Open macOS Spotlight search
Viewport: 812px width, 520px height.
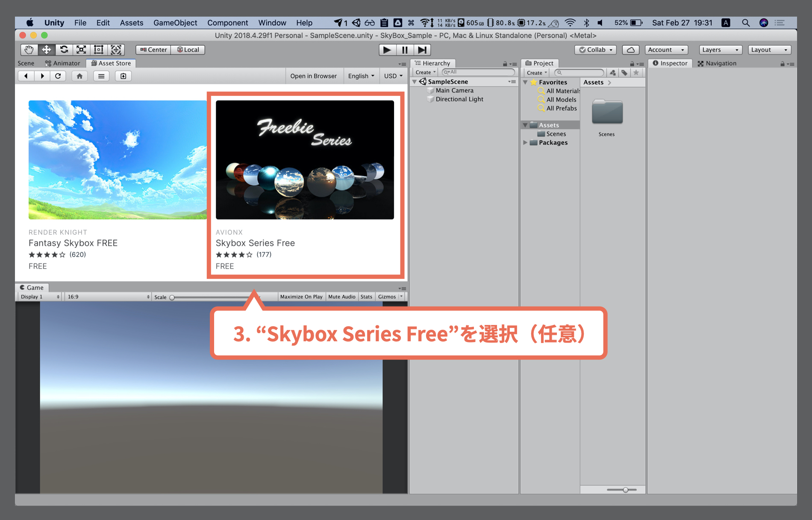point(746,23)
